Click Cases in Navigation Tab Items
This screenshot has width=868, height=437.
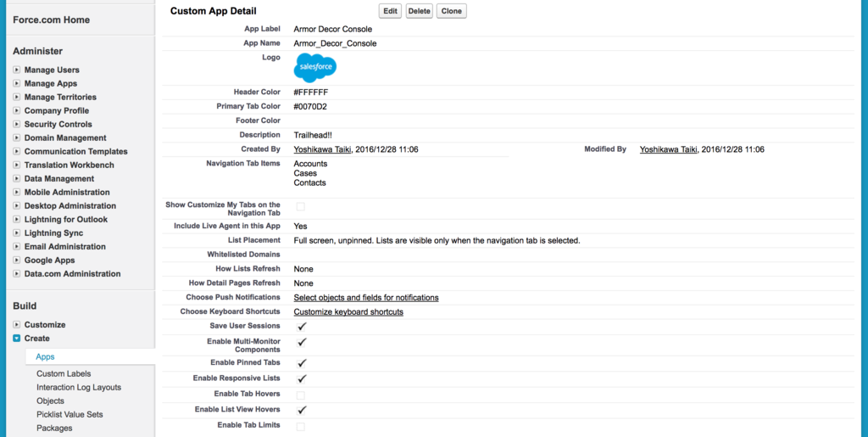click(305, 173)
